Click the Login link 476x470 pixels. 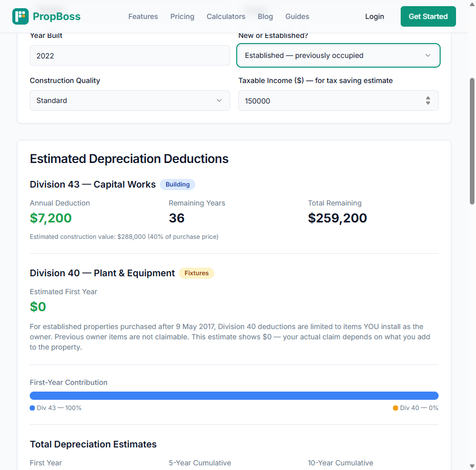[x=375, y=16]
